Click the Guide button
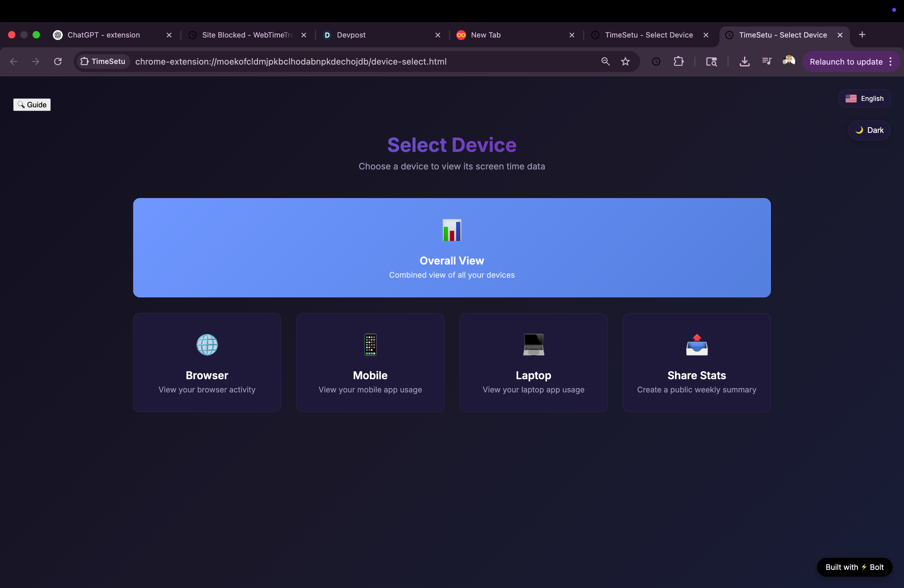The width and height of the screenshot is (904, 588). tap(32, 105)
